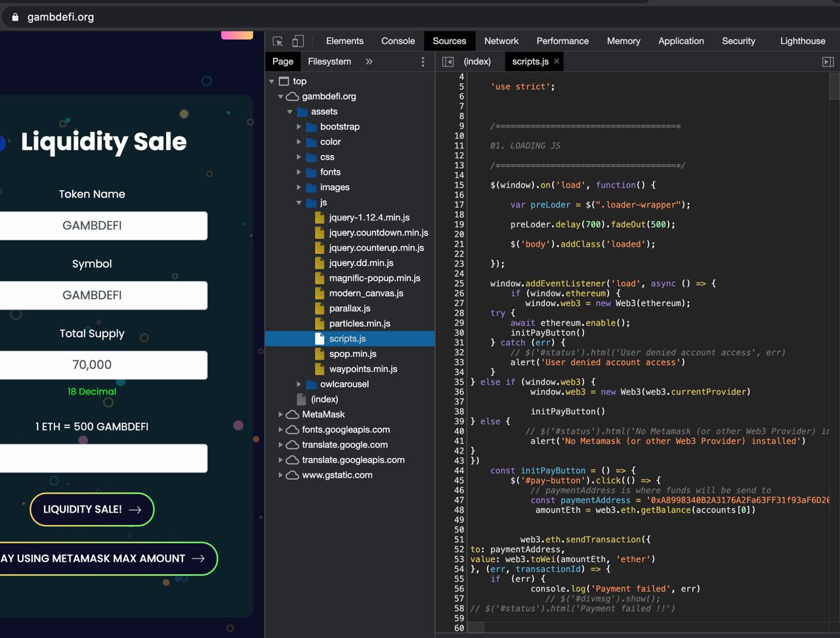Open the Lighthouse tab
The image size is (840, 638).
point(803,41)
